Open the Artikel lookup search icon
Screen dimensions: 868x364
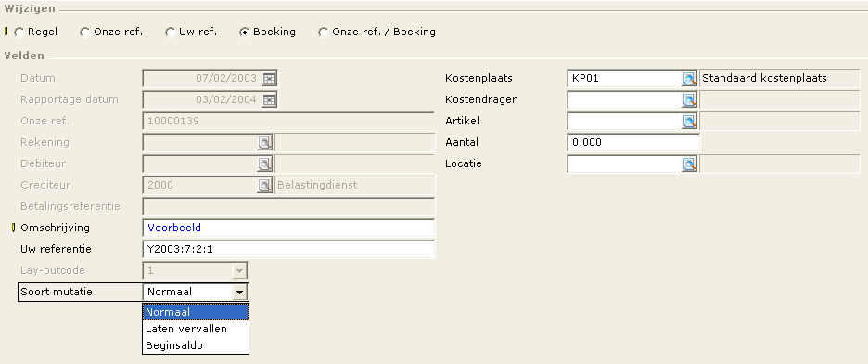(x=689, y=122)
